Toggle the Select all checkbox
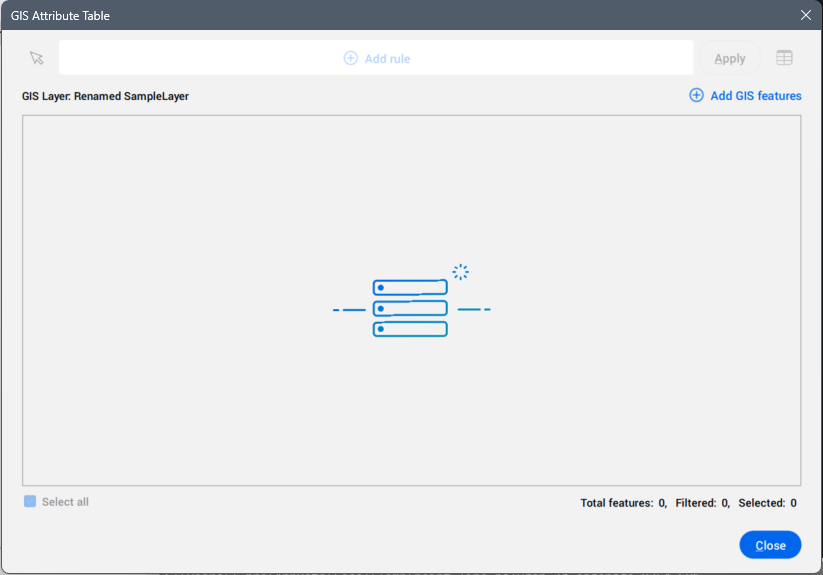Viewport: 823px width, 575px height. coord(30,501)
